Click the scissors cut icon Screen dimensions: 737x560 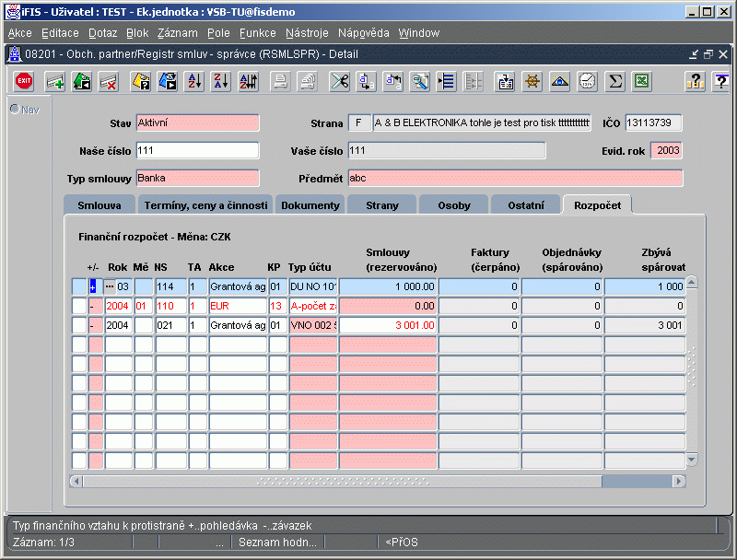click(x=340, y=81)
